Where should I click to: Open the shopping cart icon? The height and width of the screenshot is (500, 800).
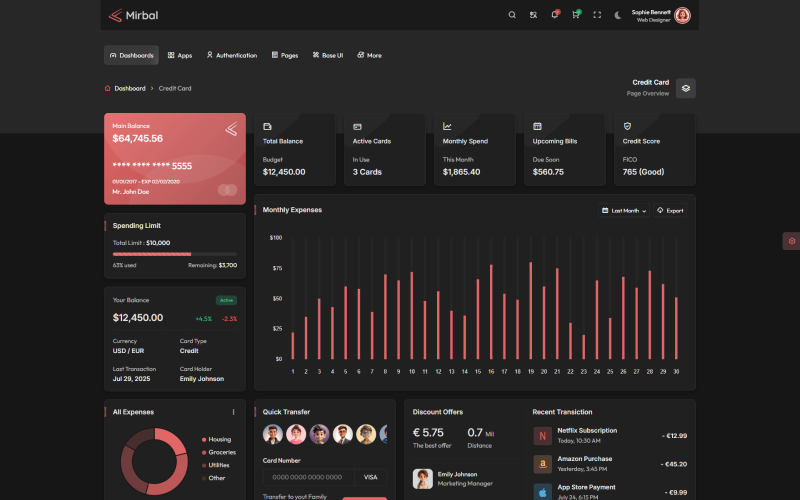click(576, 15)
